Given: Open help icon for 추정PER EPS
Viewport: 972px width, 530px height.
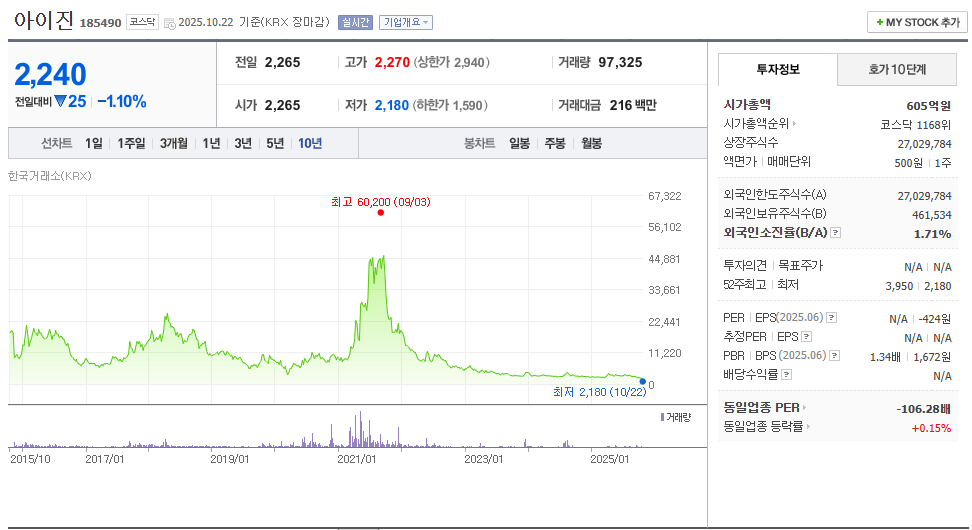Looking at the screenshot, I should [806, 337].
